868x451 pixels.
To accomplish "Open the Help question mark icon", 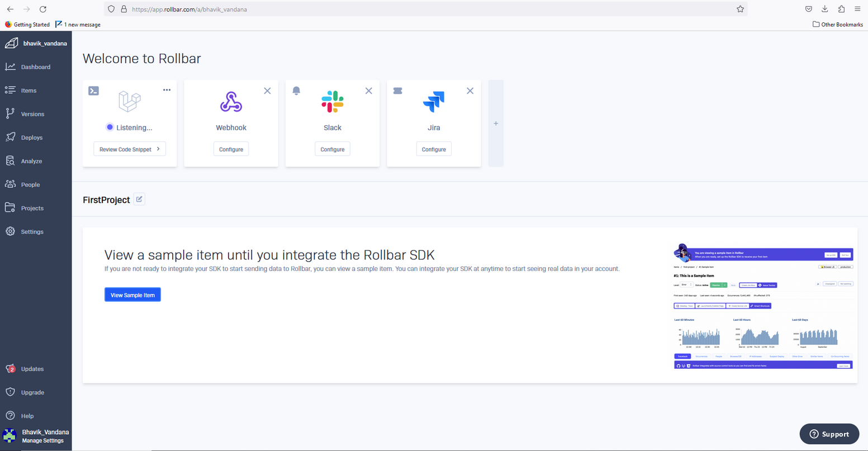I will (10, 416).
